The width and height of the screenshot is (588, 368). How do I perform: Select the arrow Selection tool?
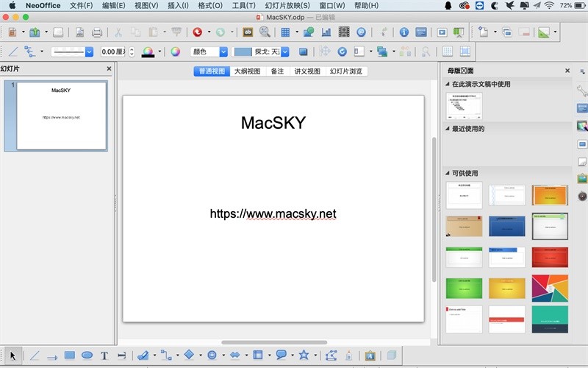coord(12,355)
